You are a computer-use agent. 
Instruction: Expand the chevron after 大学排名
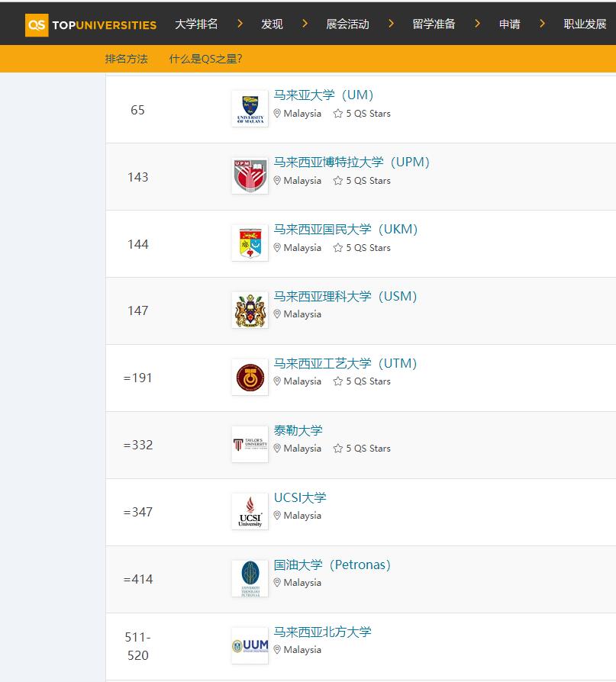click(x=240, y=24)
